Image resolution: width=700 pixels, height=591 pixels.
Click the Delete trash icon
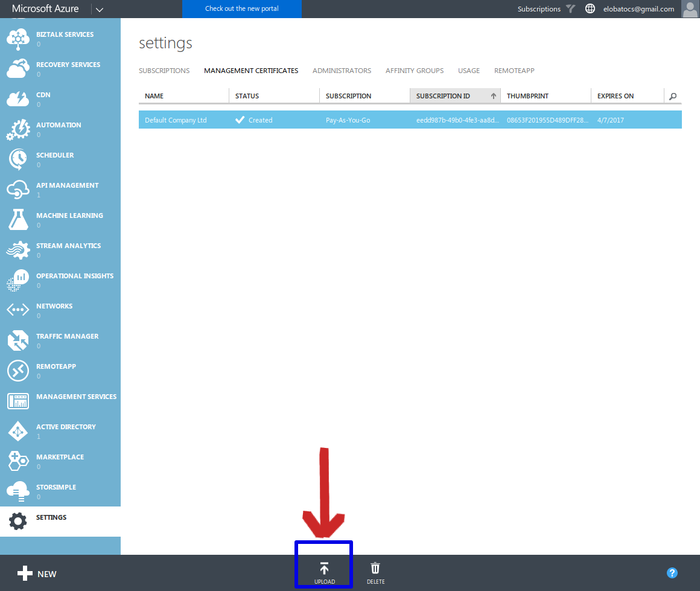pyautogui.click(x=375, y=568)
